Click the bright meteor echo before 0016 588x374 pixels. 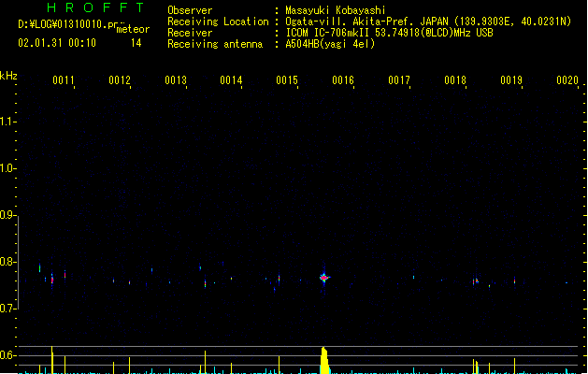point(324,278)
